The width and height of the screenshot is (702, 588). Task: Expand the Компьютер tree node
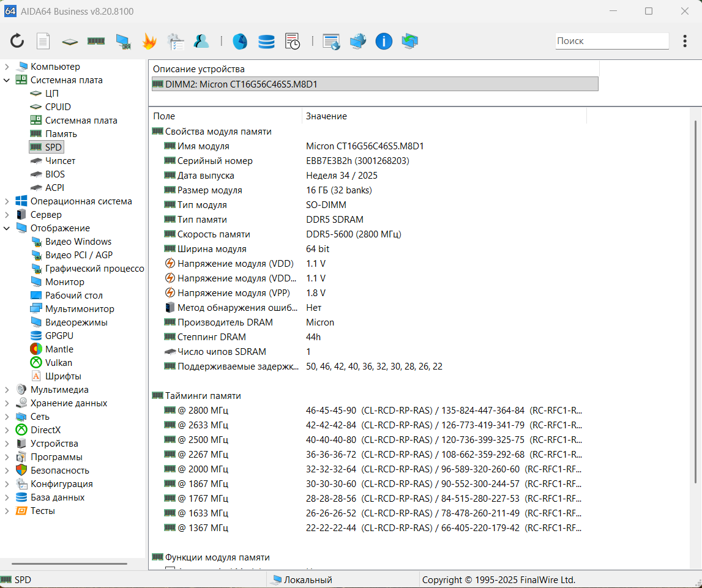[6, 67]
